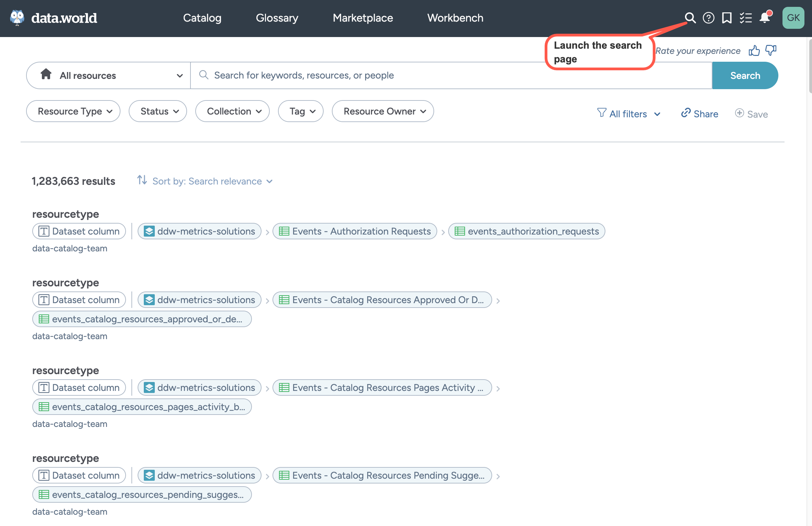Expand the All resources dropdown

click(108, 75)
